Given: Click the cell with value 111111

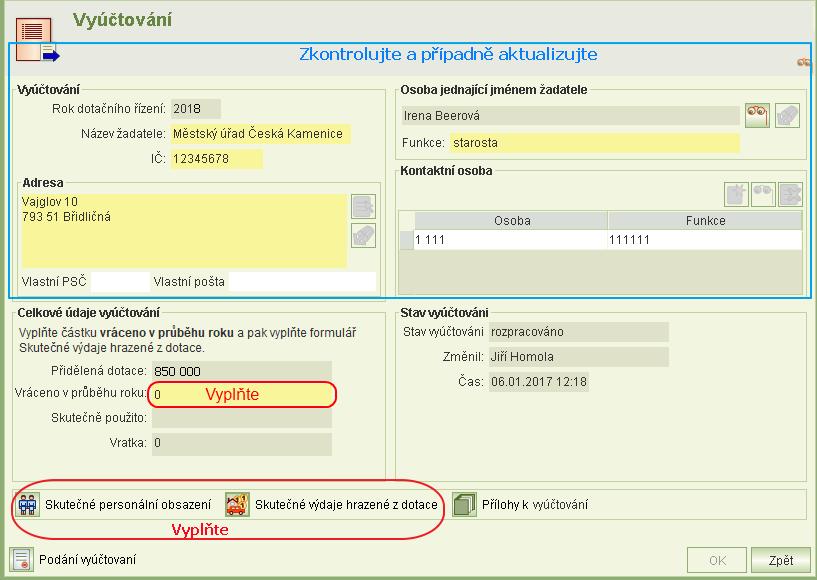Looking at the screenshot, I should 705,240.
